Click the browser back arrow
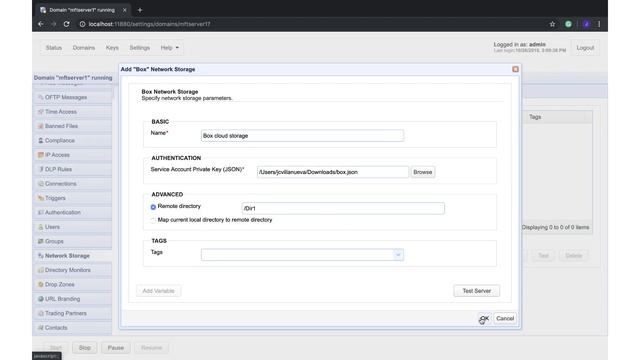Screen dimensions: 640x360 pos(41,24)
